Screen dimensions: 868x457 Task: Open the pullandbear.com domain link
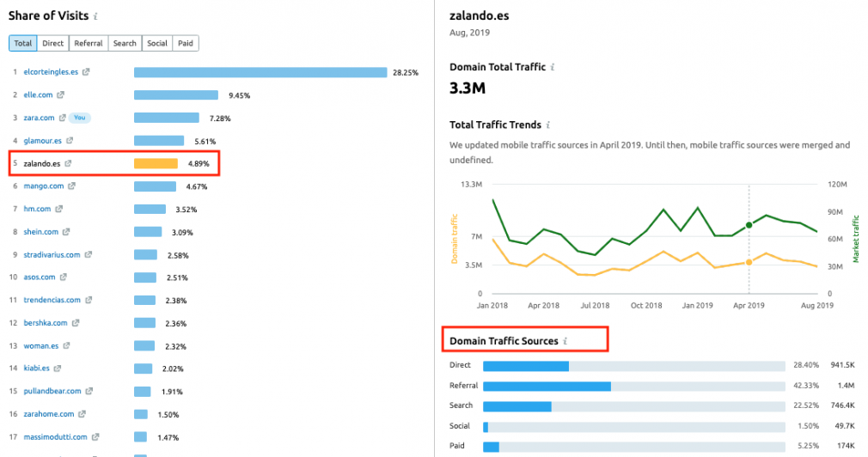[x=52, y=391]
